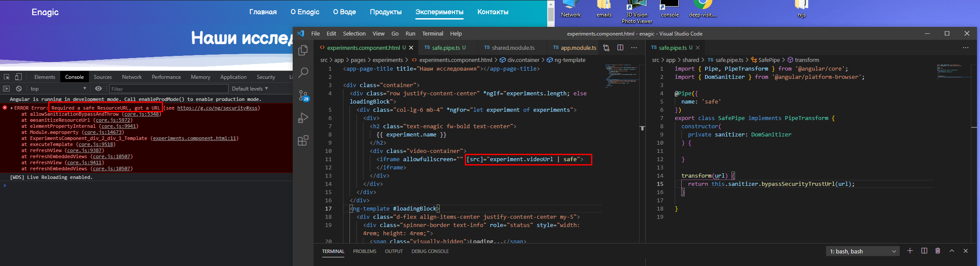Choose terminal from '1: bash, bash' dropdown
Screen dimensions: 980x266
coord(862,251)
